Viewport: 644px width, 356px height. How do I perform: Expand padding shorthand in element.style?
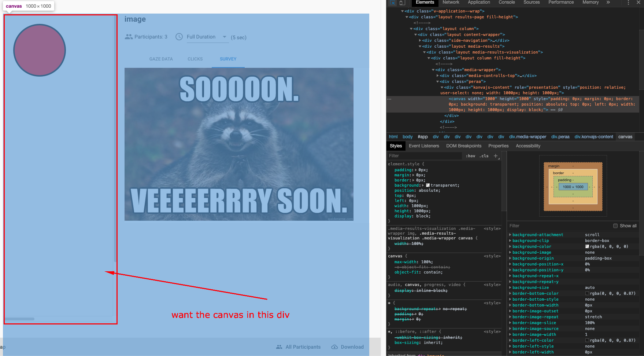click(x=416, y=170)
